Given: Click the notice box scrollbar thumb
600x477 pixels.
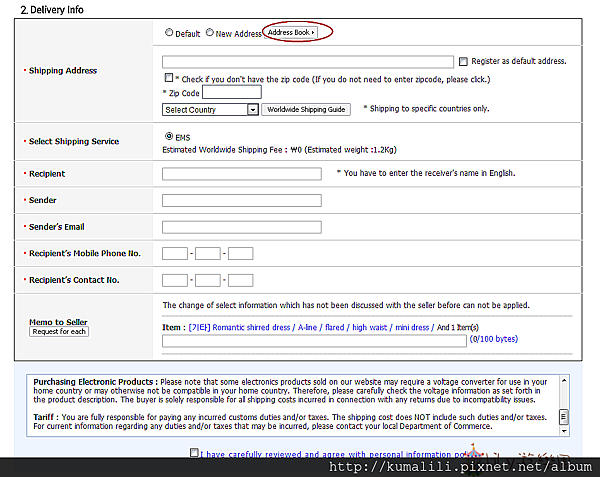Looking at the screenshot, I should [x=564, y=417].
